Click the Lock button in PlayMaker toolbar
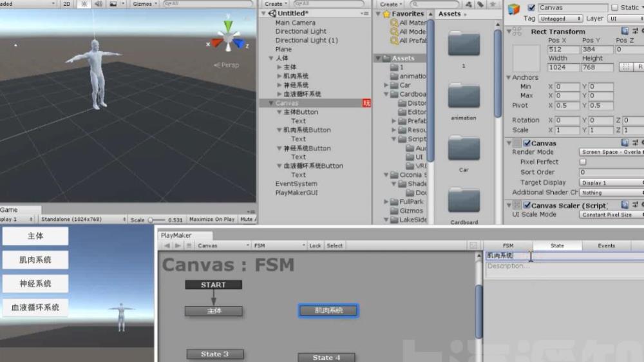 pos(315,245)
